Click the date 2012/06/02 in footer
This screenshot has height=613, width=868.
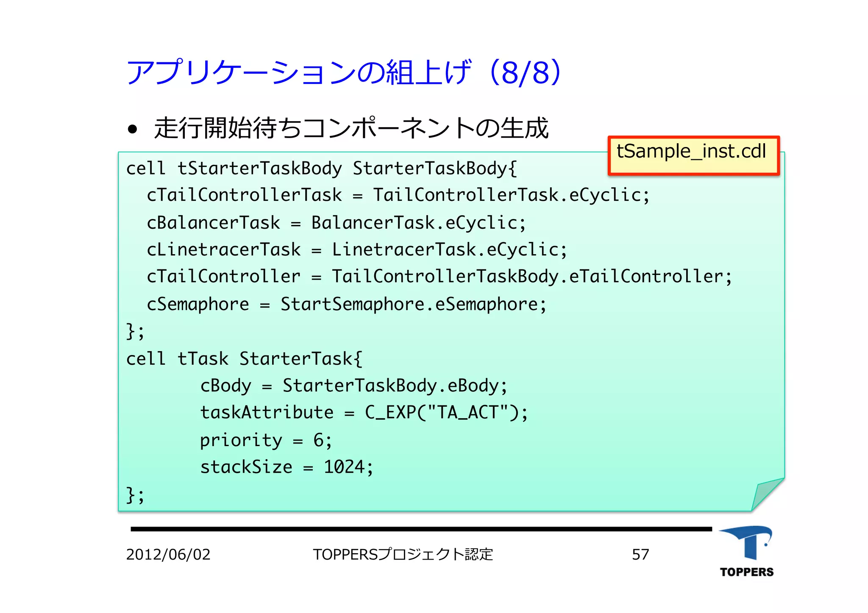168,555
